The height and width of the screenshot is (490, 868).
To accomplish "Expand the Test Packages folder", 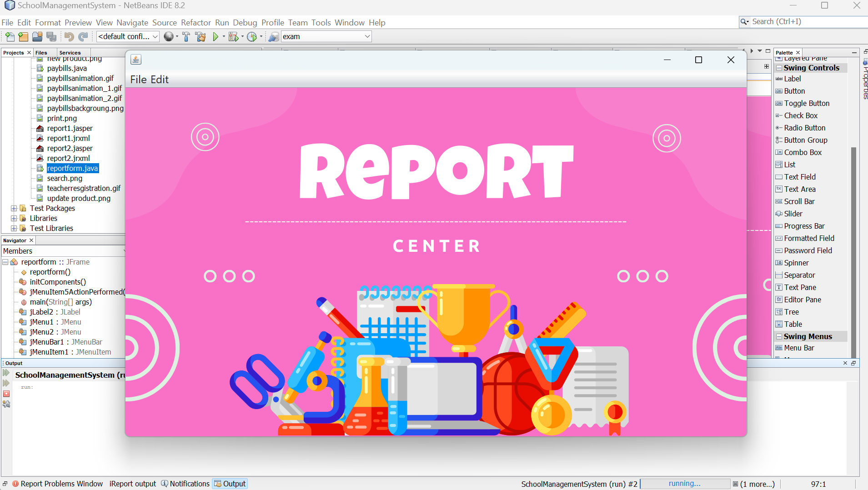I will (14, 209).
